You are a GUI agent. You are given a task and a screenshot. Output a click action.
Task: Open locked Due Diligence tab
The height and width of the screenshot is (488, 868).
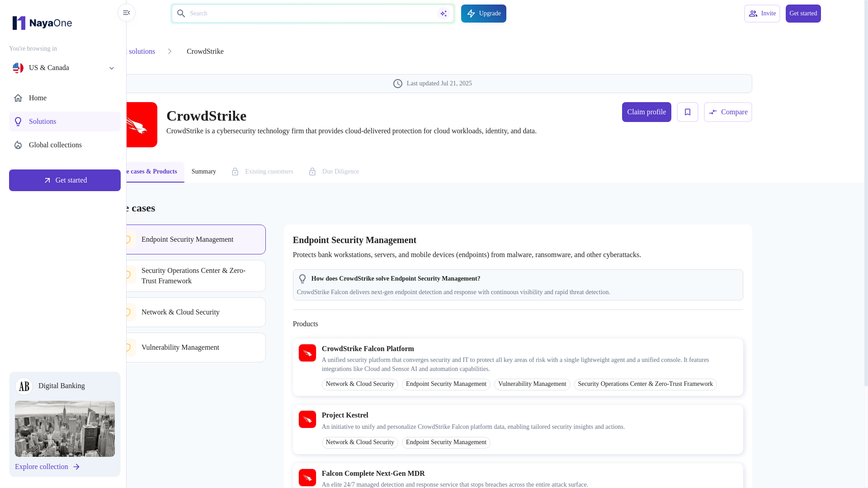point(334,172)
